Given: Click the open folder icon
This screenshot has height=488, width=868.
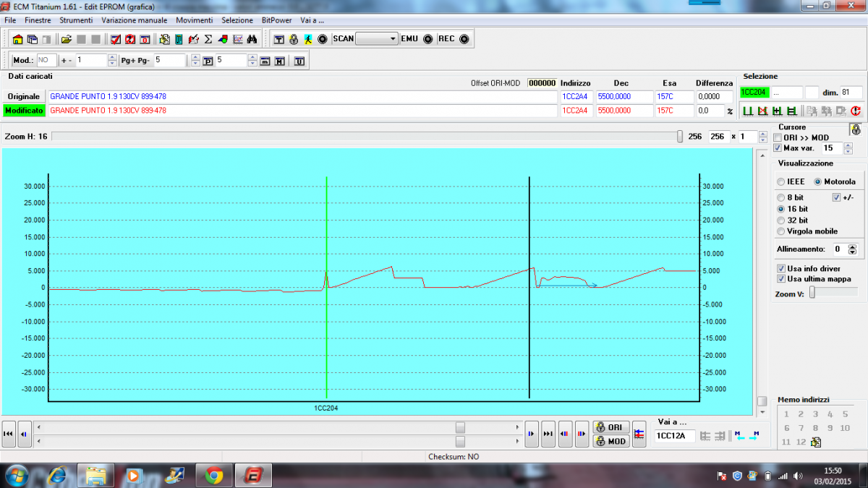Looking at the screenshot, I should pos(67,39).
